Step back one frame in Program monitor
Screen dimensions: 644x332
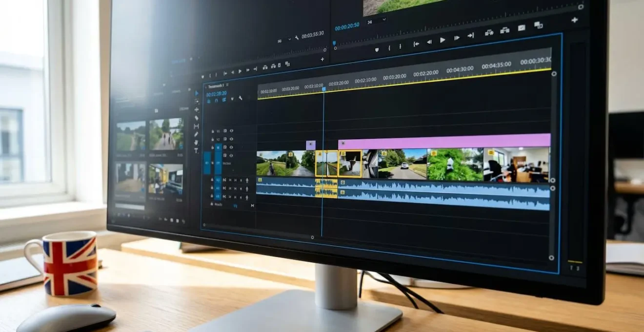pos(429,42)
